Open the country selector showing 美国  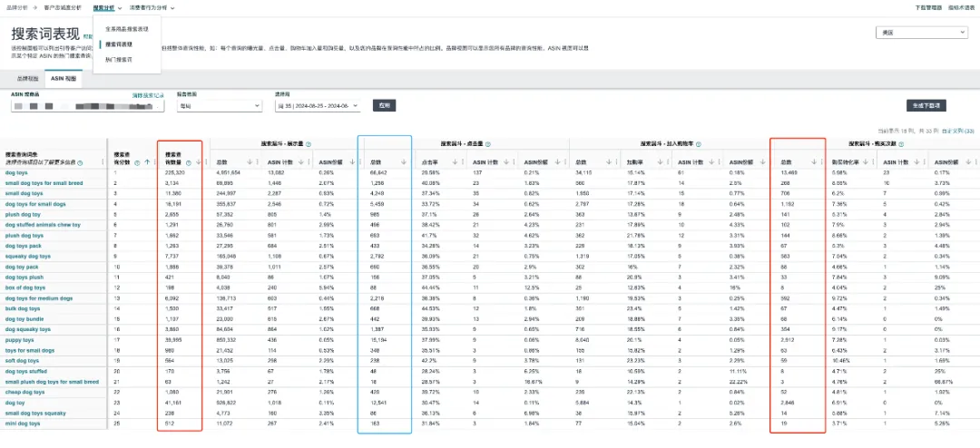[x=921, y=34]
